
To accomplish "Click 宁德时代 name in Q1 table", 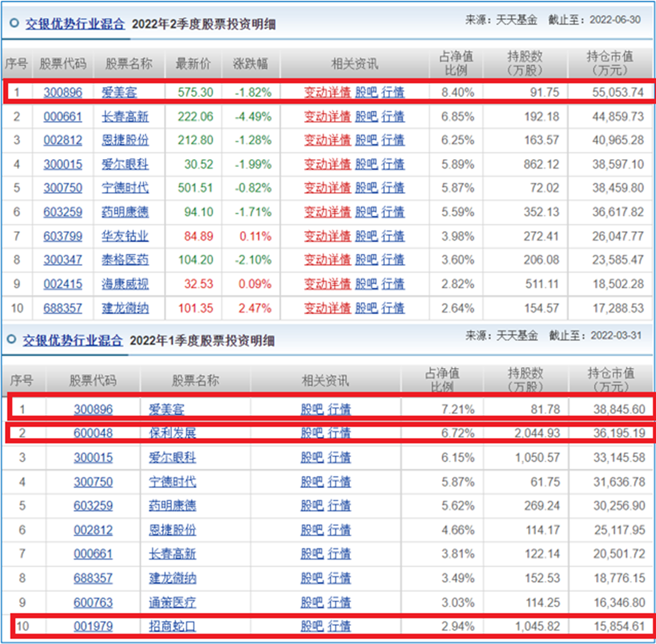I will coord(173,482).
